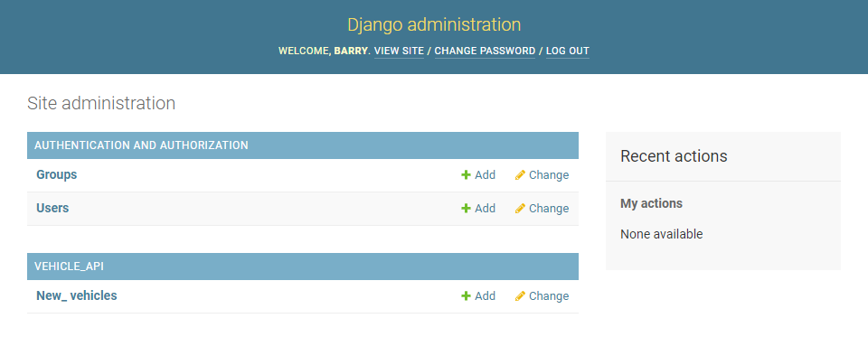Click the Add text for New_ vehicles

485,296
